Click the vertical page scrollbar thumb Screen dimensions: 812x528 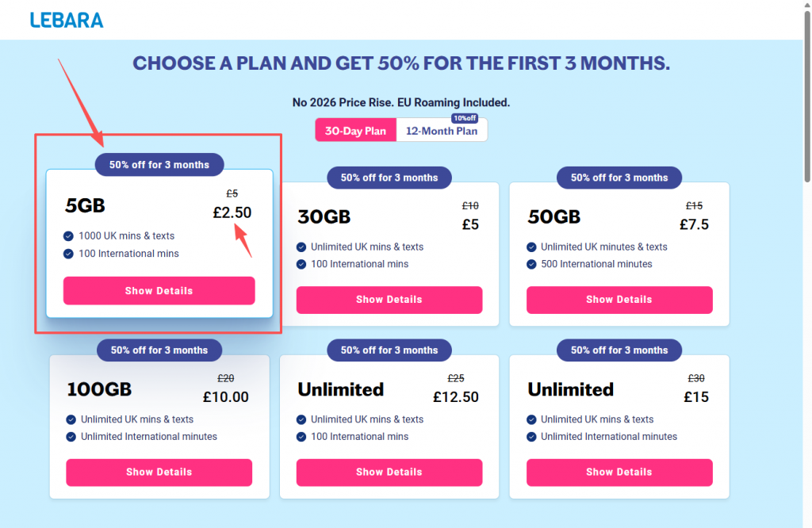click(806, 96)
